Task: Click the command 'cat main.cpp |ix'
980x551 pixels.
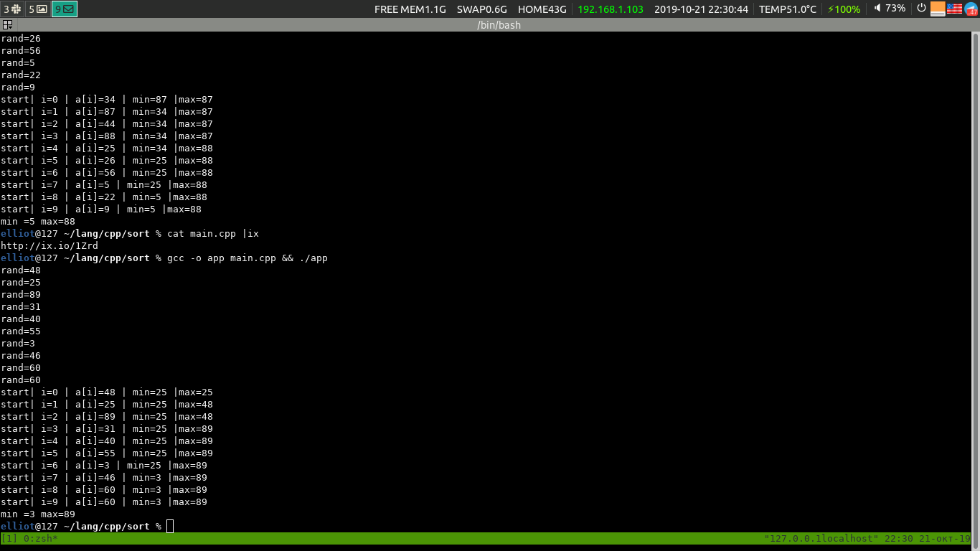Action: [213, 234]
